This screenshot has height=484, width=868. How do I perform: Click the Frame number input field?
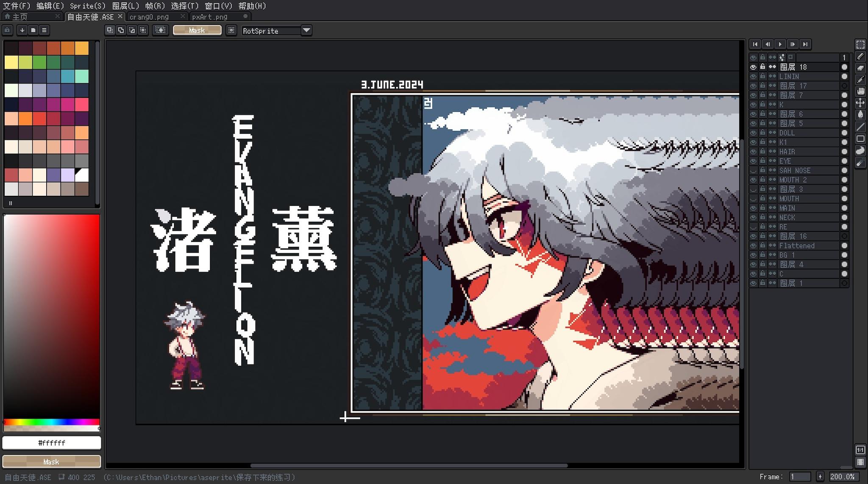(x=800, y=477)
